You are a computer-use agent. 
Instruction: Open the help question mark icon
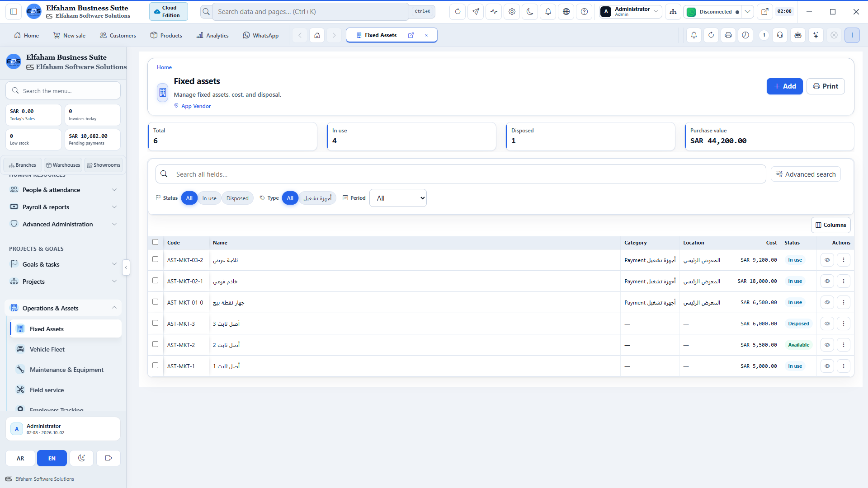tap(584, 12)
